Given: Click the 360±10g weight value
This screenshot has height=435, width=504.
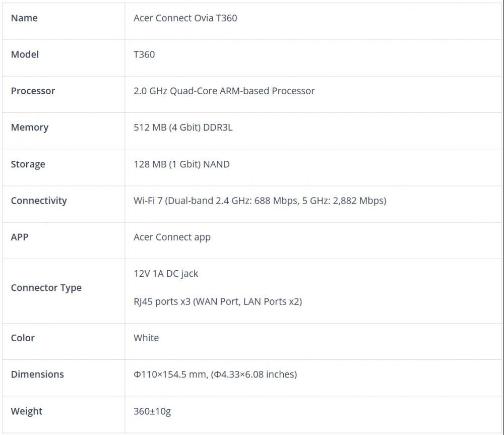Looking at the screenshot, I should 152,411.
